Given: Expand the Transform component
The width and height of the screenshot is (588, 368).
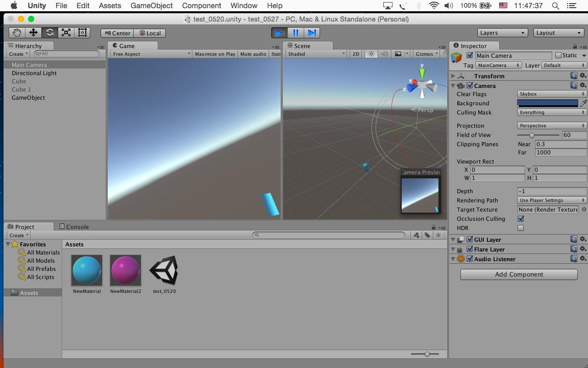Looking at the screenshot, I should (x=453, y=76).
